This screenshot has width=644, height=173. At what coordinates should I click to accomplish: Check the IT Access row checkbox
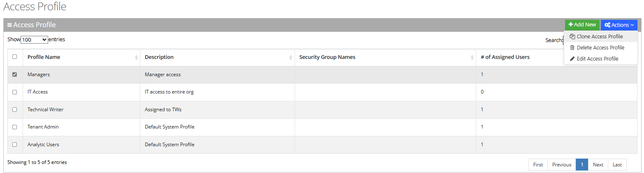pos(15,92)
